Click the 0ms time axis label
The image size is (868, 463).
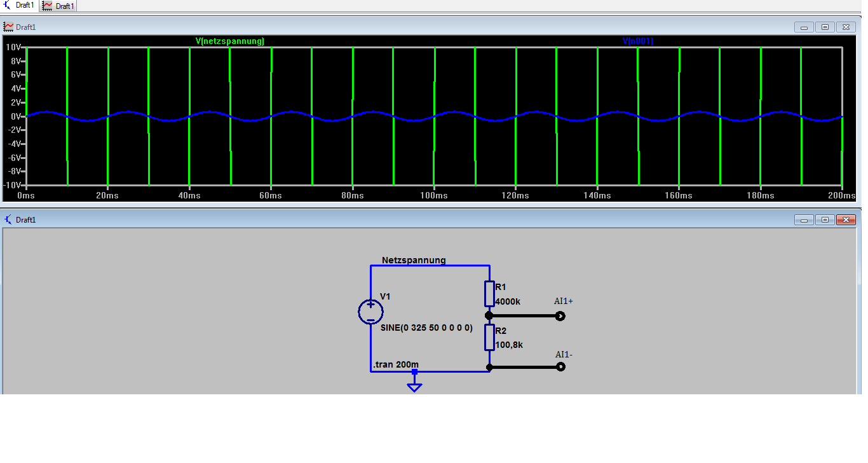click(x=26, y=196)
